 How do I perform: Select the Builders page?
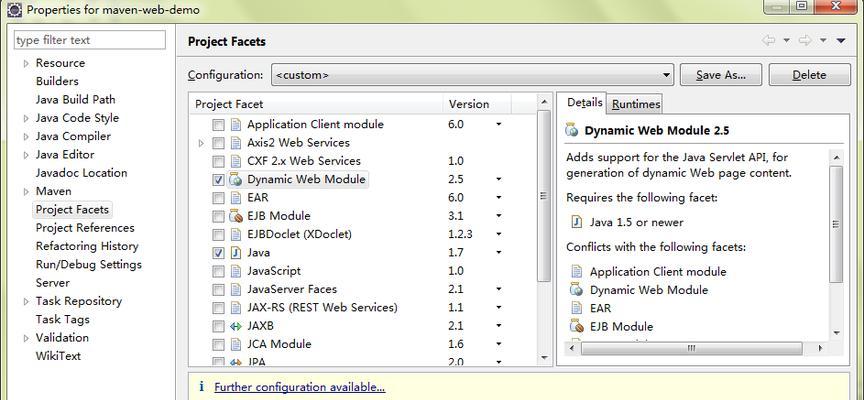[57, 81]
